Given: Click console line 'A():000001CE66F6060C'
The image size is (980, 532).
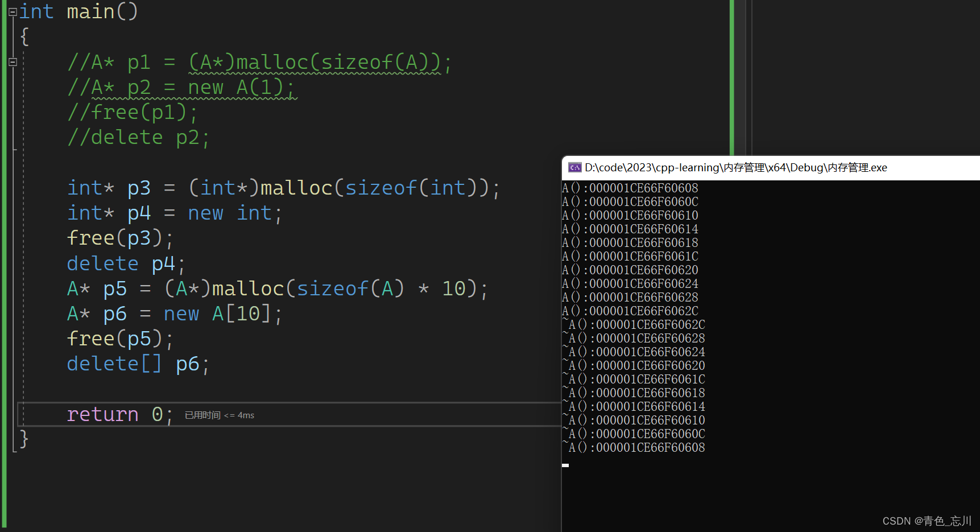Looking at the screenshot, I should 630,201.
